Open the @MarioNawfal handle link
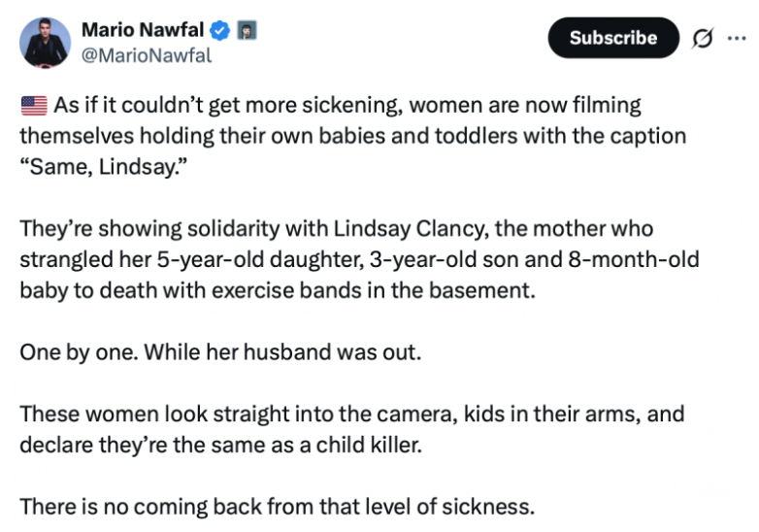This screenshot has width=759, height=532. click(147, 55)
